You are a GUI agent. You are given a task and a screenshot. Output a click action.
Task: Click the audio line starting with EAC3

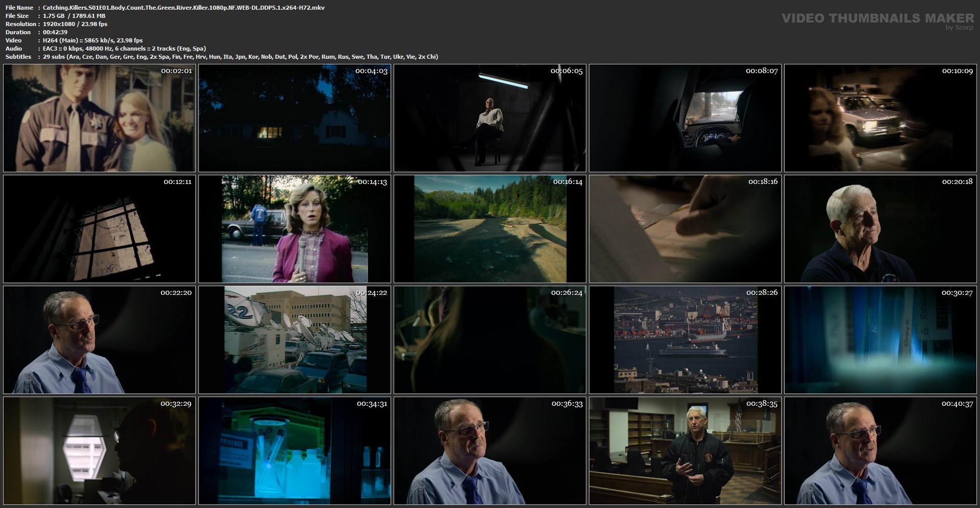point(124,49)
